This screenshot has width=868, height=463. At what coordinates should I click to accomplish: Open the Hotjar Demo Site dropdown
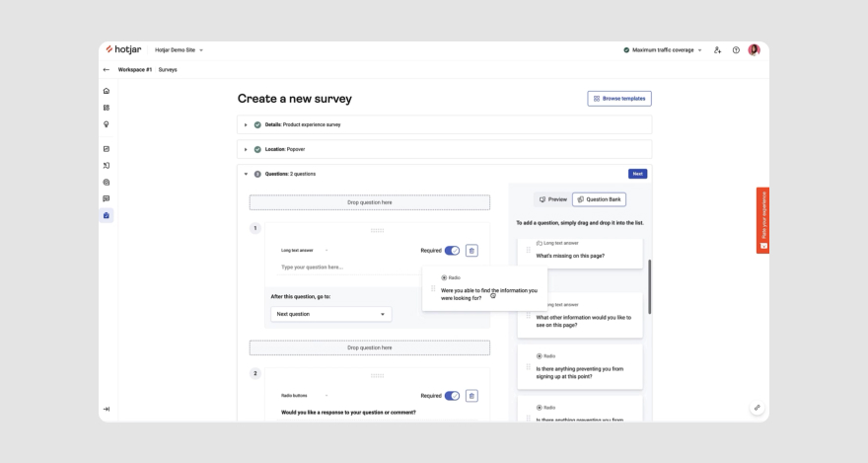point(179,49)
